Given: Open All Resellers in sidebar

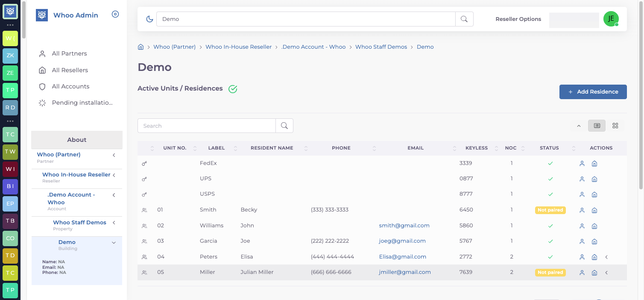Looking at the screenshot, I should 70,70.
